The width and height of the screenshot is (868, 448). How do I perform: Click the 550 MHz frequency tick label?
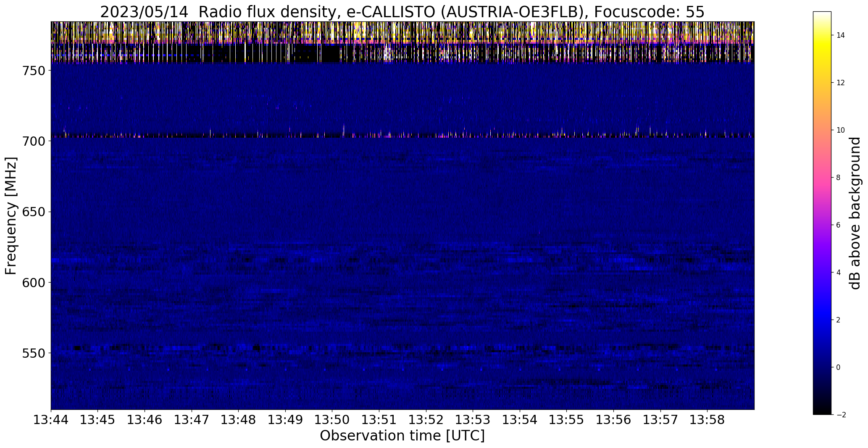point(33,353)
